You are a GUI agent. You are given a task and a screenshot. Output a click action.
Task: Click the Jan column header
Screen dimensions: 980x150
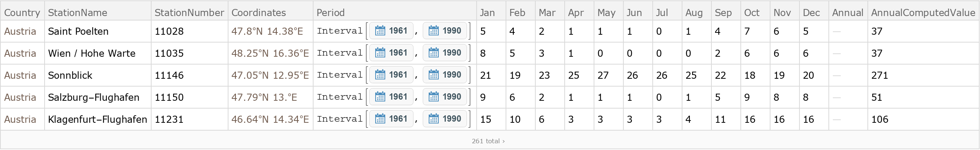pyautogui.click(x=487, y=13)
